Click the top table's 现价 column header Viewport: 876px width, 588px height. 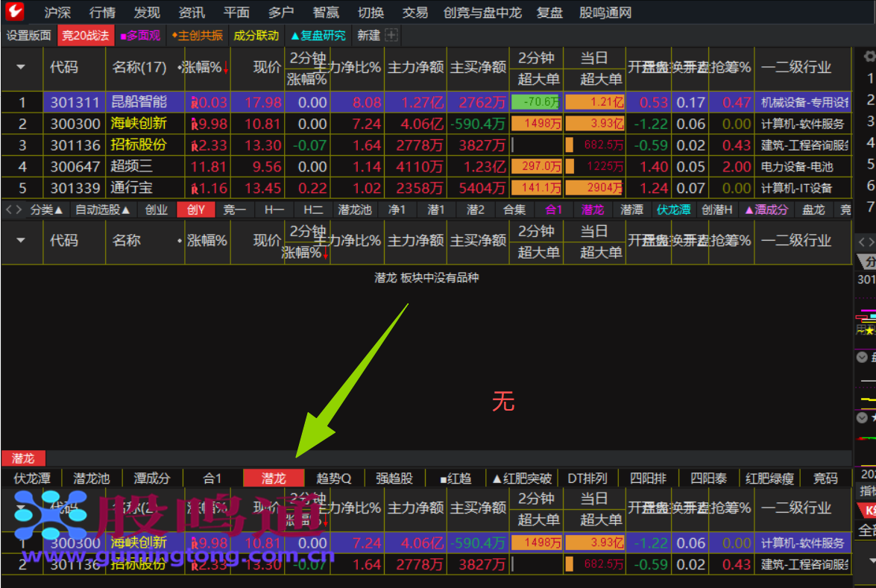266,68
